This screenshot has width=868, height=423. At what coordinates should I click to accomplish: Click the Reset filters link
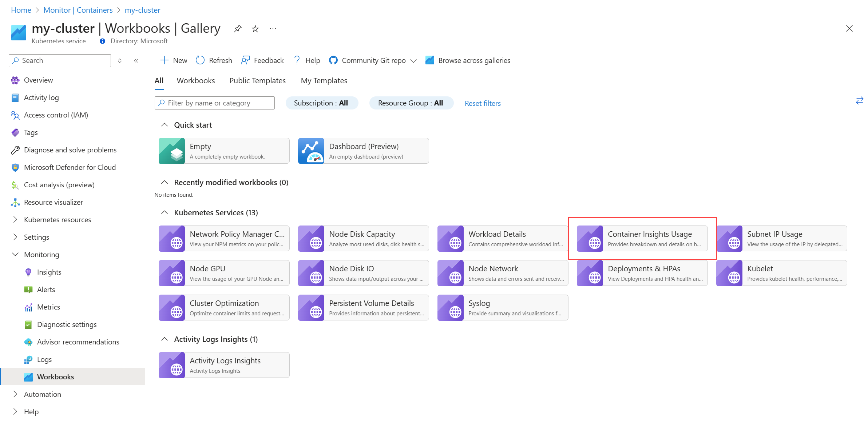(482, 103)
